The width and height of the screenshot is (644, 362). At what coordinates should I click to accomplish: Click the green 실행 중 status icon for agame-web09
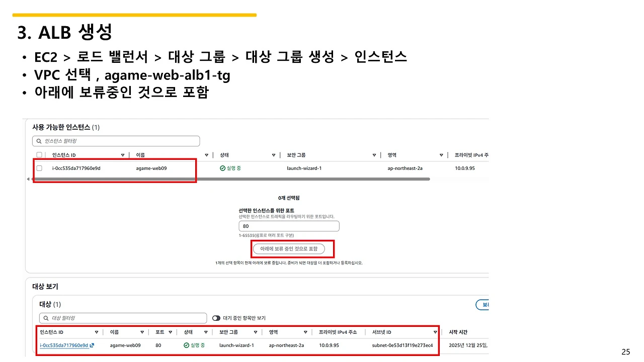coord(222,168)
